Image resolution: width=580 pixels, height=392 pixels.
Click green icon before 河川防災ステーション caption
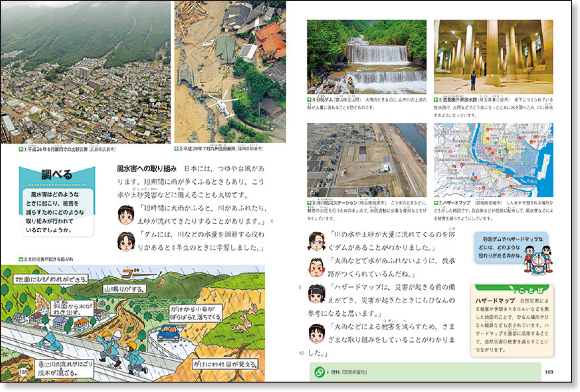click(309, 203)
